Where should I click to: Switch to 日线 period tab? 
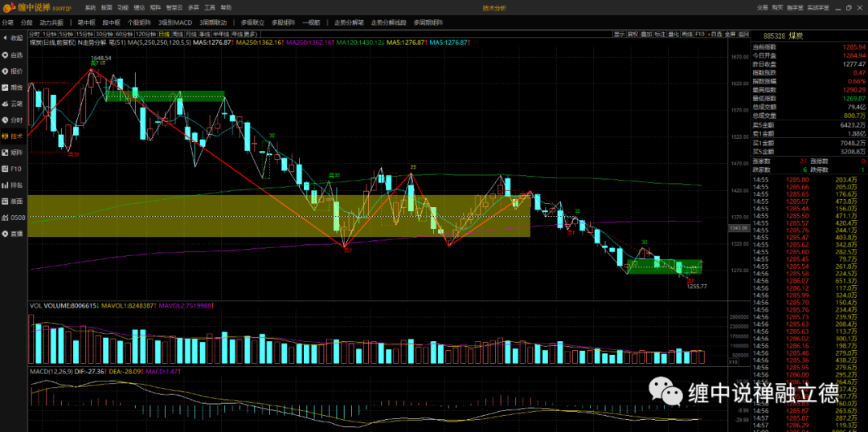coord(164,35)
